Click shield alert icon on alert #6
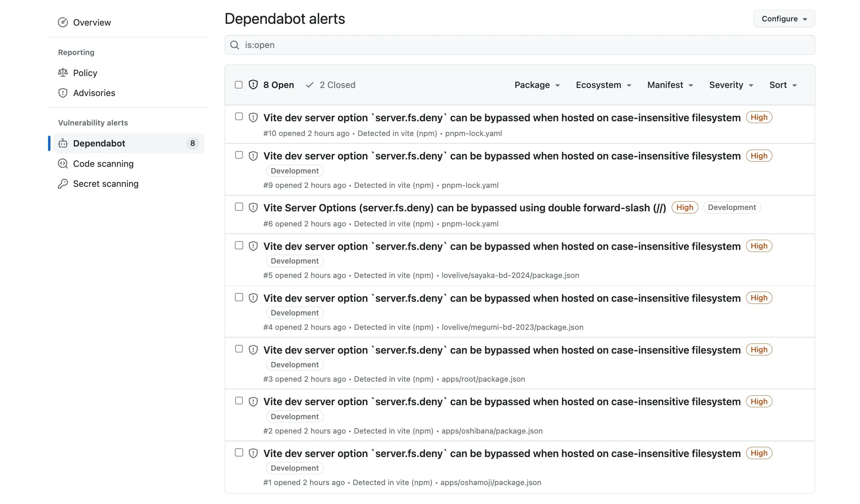The image size is (860, 504). (253, 207)
